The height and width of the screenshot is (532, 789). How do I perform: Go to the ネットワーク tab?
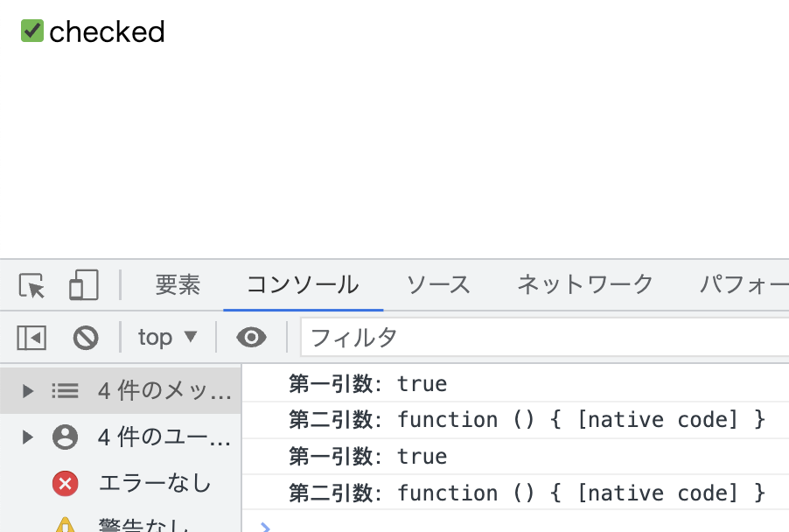point(585,285)
